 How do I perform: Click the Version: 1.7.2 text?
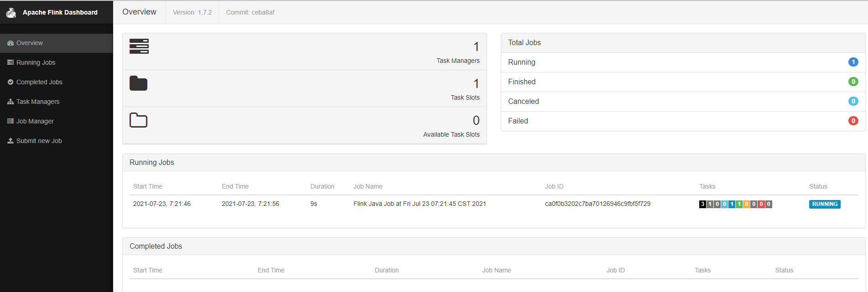point(192,12)
